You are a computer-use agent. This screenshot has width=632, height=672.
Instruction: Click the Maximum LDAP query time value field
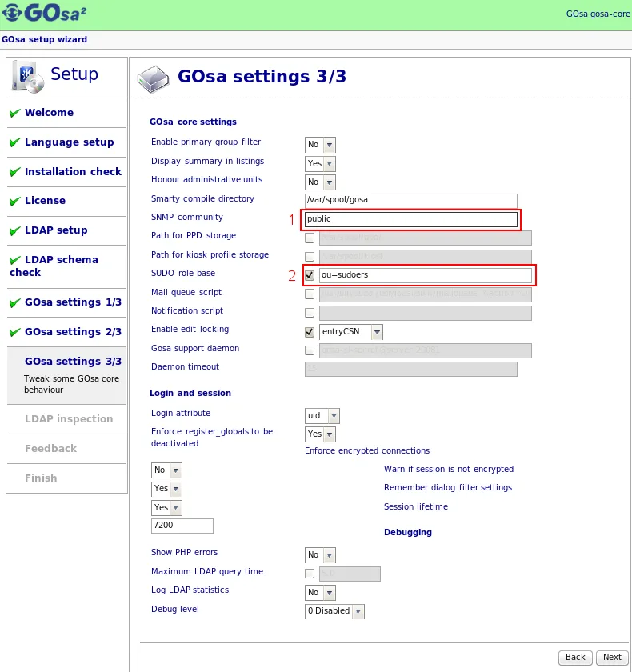pyautogui.click(x=350, y=574)
